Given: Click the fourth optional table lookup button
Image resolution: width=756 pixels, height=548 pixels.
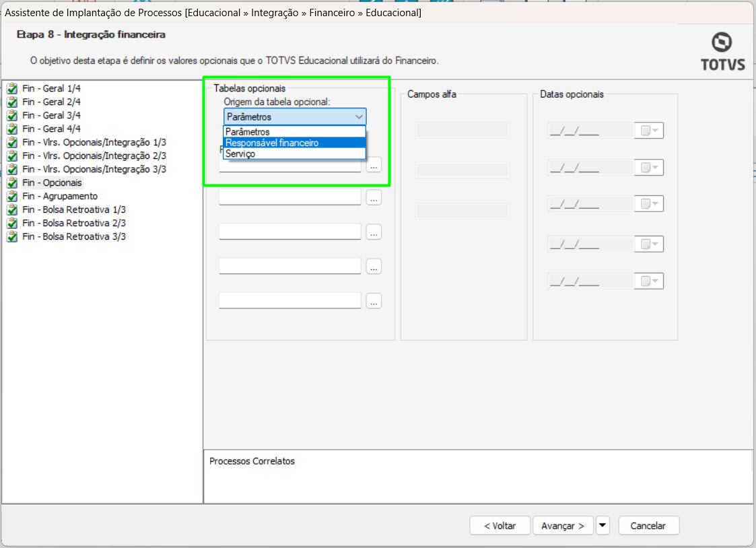Looking at the screenshot, I should 374,266.
